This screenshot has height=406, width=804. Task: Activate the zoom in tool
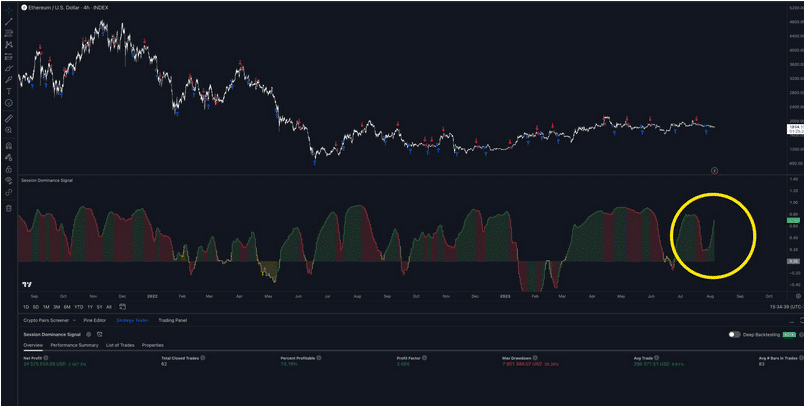point(9,130)
